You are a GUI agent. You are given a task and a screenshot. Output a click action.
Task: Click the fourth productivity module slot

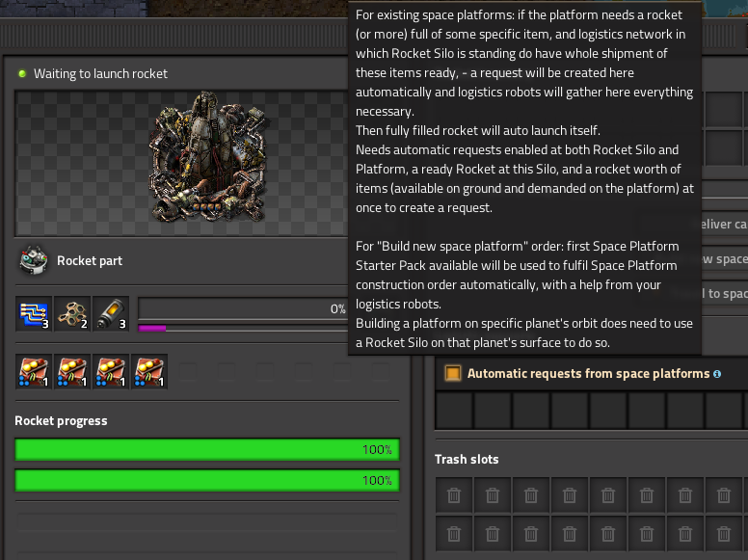tap(149, 372)
